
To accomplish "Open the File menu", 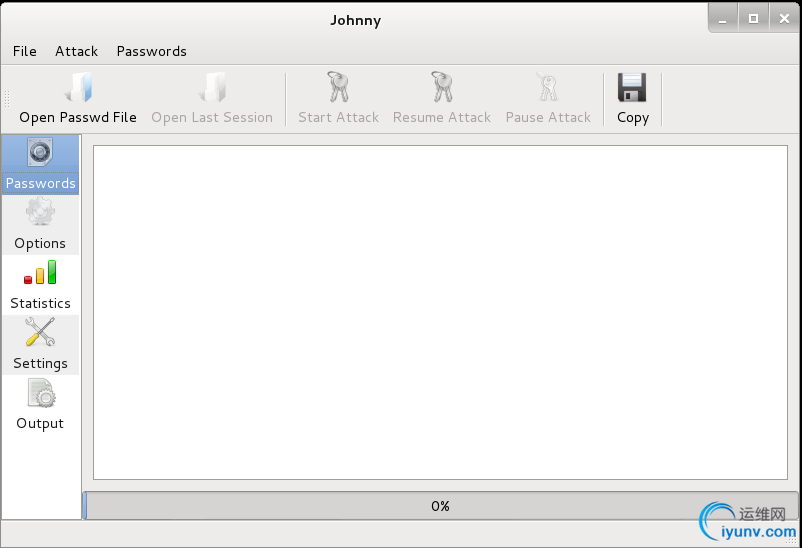I will [25, 51].
